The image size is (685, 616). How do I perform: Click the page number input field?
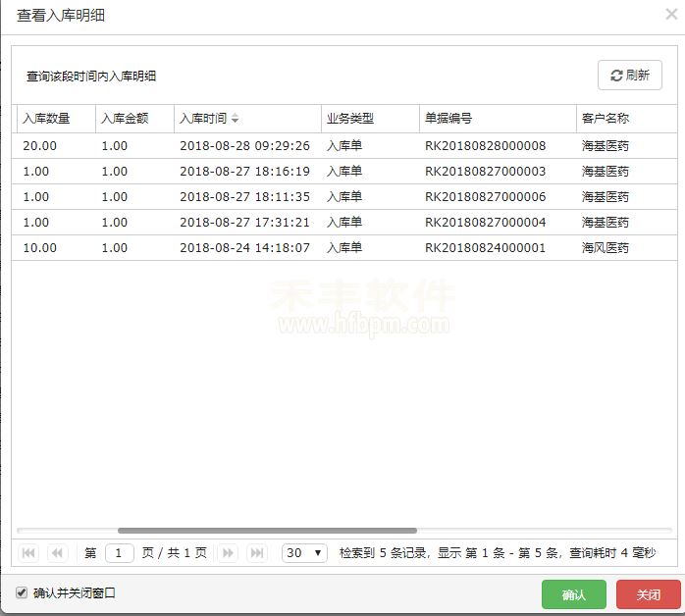click(x=120, y=553)
